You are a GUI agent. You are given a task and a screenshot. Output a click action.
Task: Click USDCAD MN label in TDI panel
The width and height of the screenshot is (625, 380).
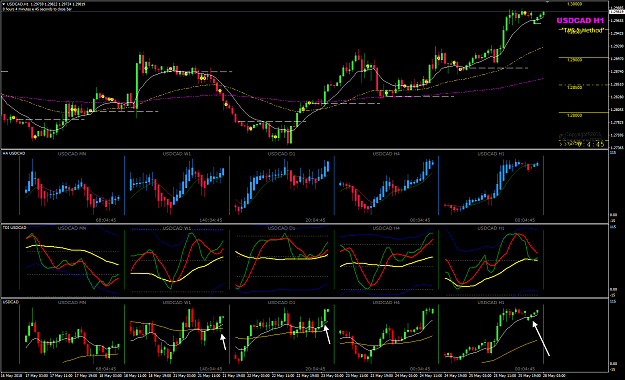72,228
